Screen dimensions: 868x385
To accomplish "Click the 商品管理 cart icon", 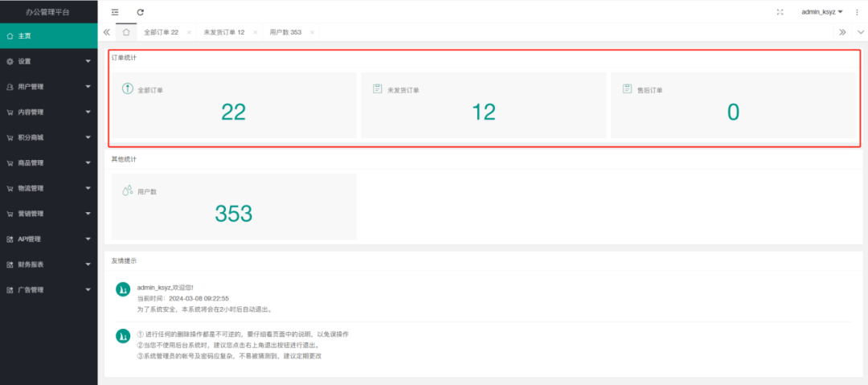I will point(10,163).
